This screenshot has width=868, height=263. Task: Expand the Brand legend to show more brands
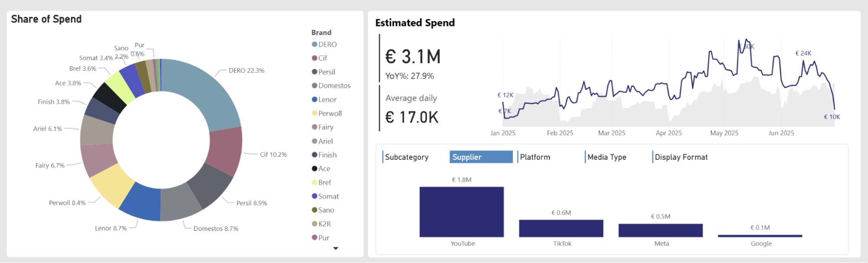tap(336, 248)
